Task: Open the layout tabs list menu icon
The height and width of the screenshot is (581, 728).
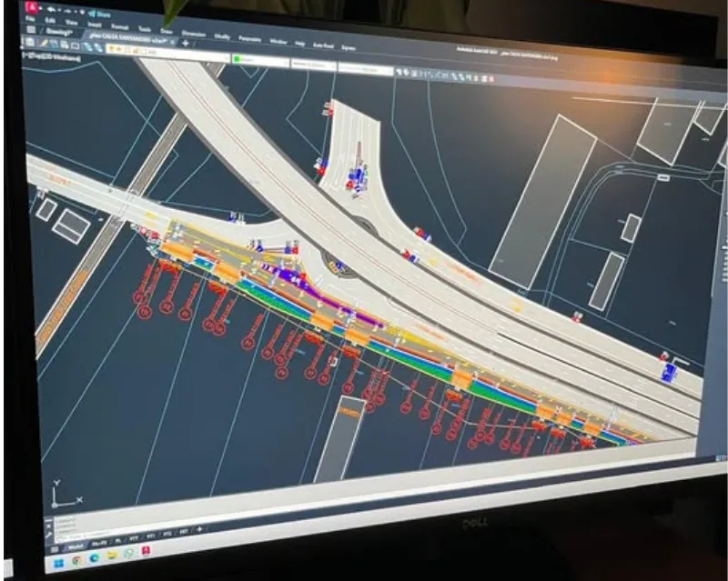Action: click(x=55, y=550)
